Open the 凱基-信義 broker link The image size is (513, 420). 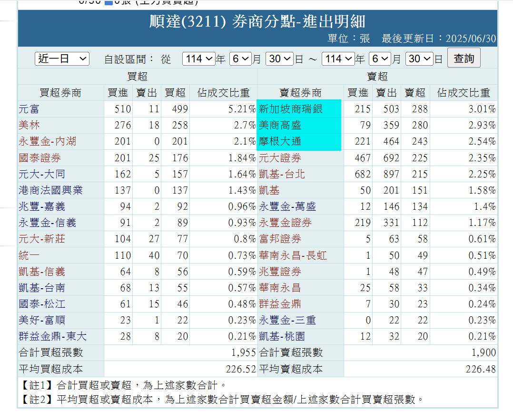[42, 272]
